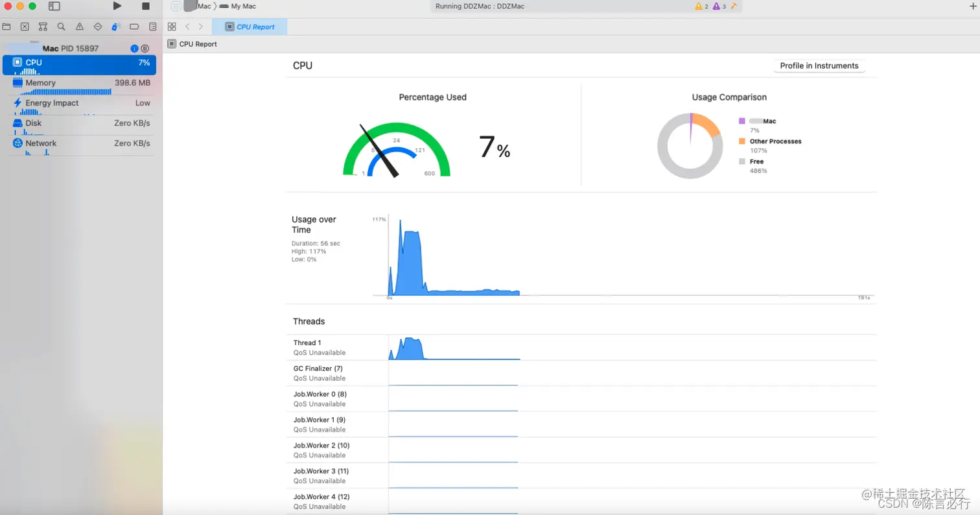Click the yellow warnings indicator showing 2
Screen dimensions: 980x515
pyautogui.click(x=701, y=6)
